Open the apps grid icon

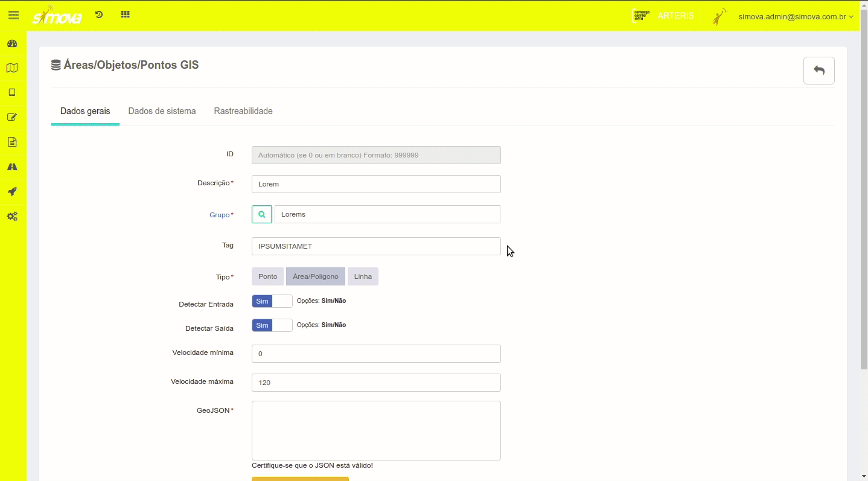(x=125, y=14)
